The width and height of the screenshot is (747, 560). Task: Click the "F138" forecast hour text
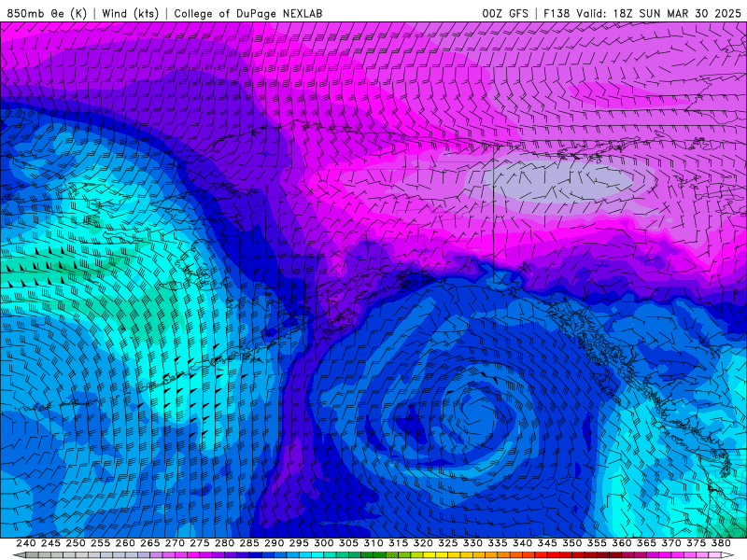tap(557, 13)
